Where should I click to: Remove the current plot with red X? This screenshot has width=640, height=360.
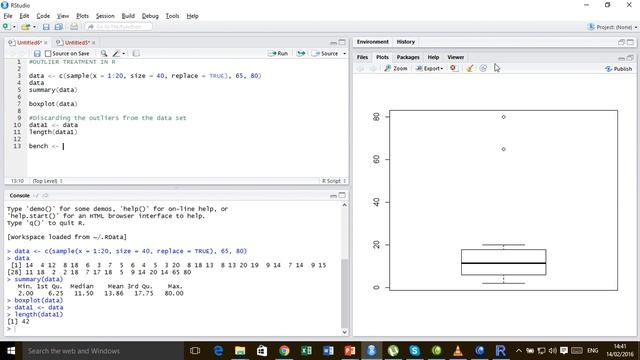pos(453,69)
